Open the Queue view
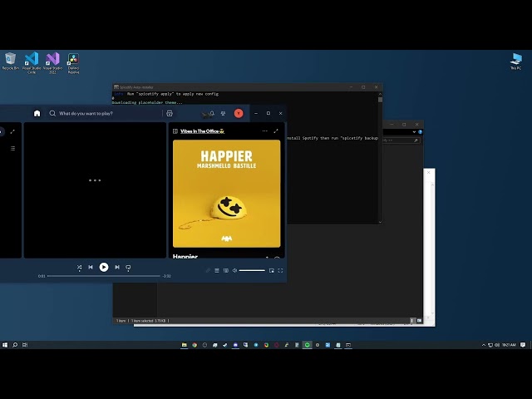This screenshot has height=399, width=532. coord(217,270)
